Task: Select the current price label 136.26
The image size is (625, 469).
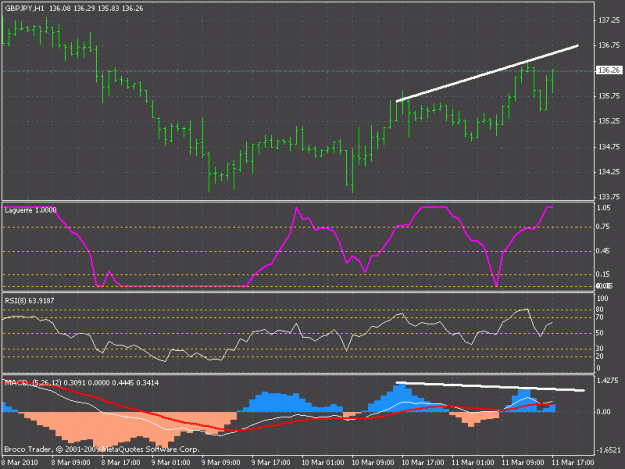Action: coord(608,70)
